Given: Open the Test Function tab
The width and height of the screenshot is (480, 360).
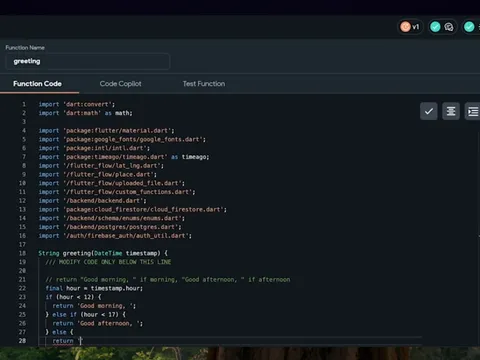Looking at the screenshot, I should click(204, 84).
